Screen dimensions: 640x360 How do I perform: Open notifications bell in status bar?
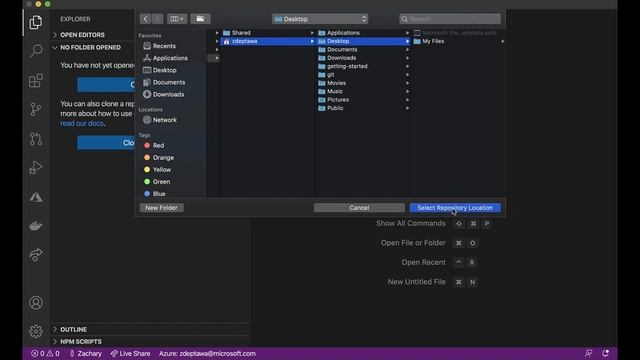[x=606, y=353]
